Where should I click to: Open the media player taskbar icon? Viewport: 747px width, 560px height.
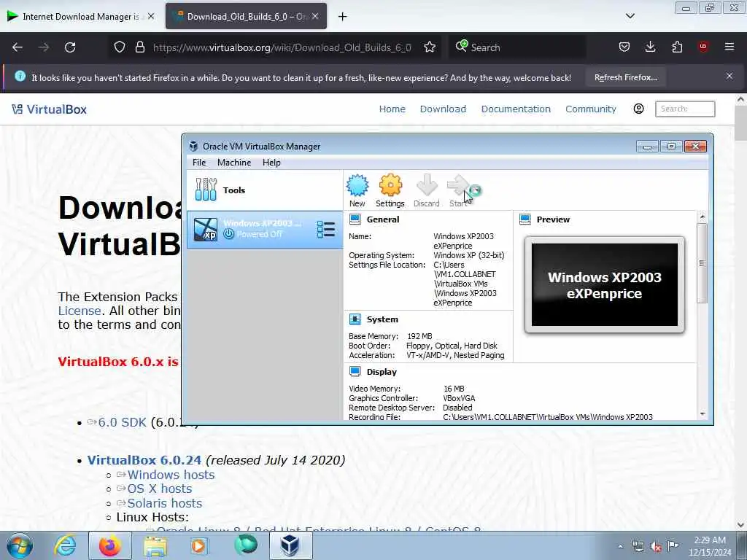tap(200, 545)
